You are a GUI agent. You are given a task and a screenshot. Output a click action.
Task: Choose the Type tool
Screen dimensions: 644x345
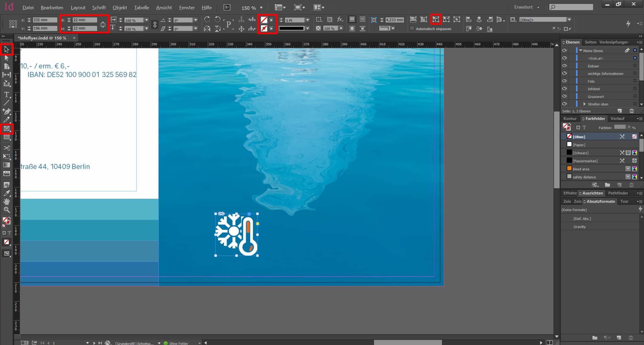click(x=6, y=95)
